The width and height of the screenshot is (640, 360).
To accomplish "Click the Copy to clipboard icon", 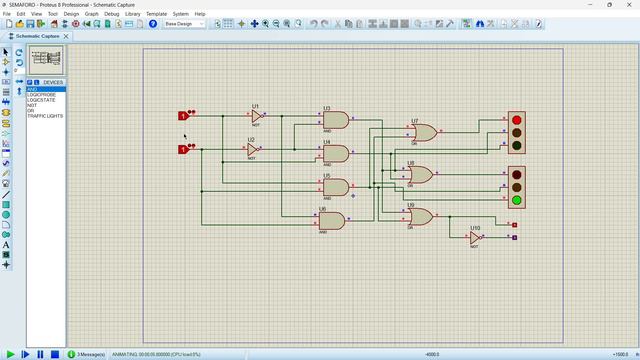I will [348, 24].
